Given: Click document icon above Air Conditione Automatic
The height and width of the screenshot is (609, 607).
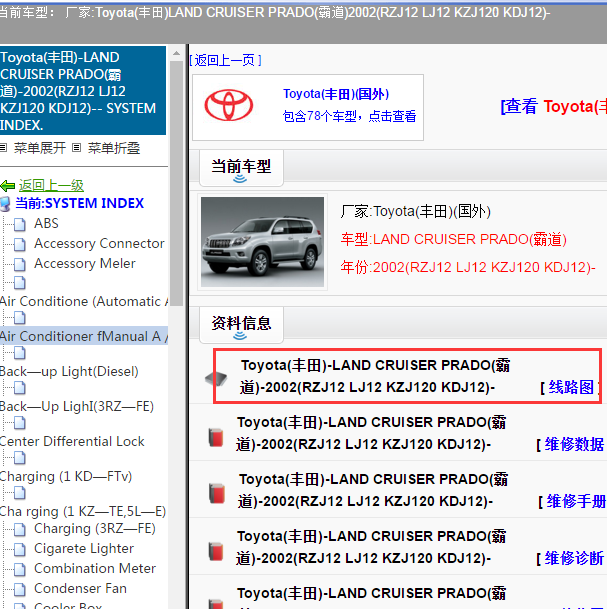Looking at the screenshot, I should [x=19, y=283].
